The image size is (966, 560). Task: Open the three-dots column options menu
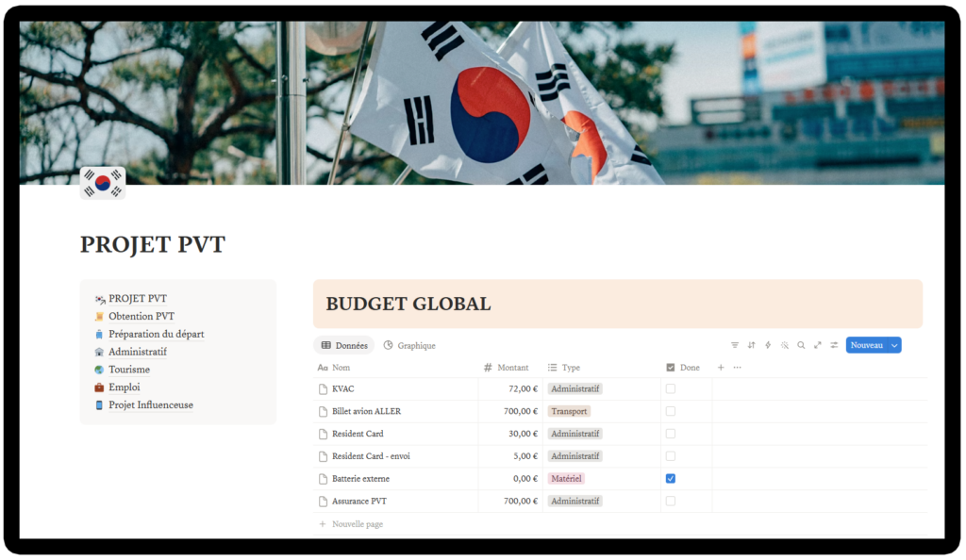[738, 368]
